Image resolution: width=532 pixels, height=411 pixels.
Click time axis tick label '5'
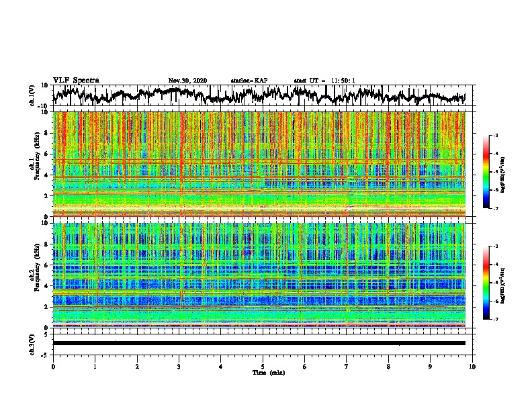click(x=263, y=367)
